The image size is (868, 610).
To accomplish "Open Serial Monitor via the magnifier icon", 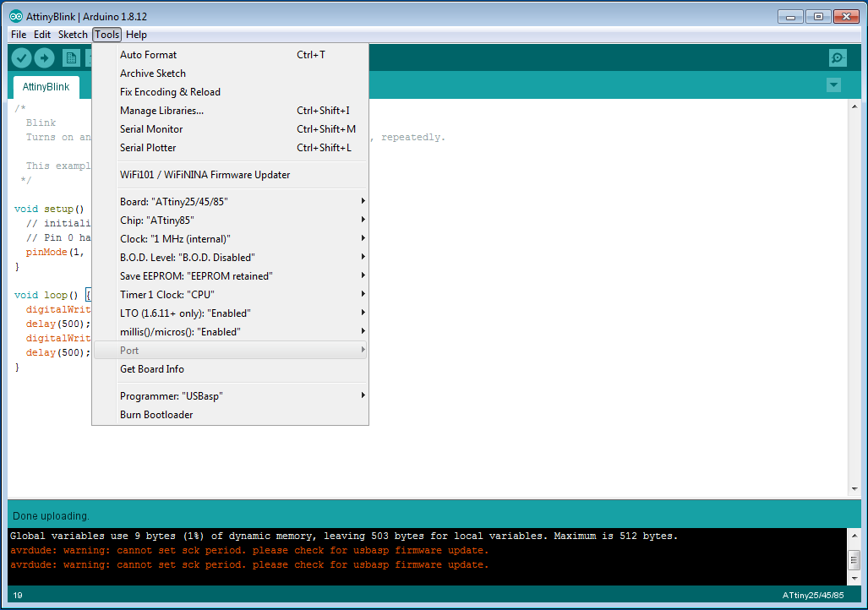I will pos(838,57).
